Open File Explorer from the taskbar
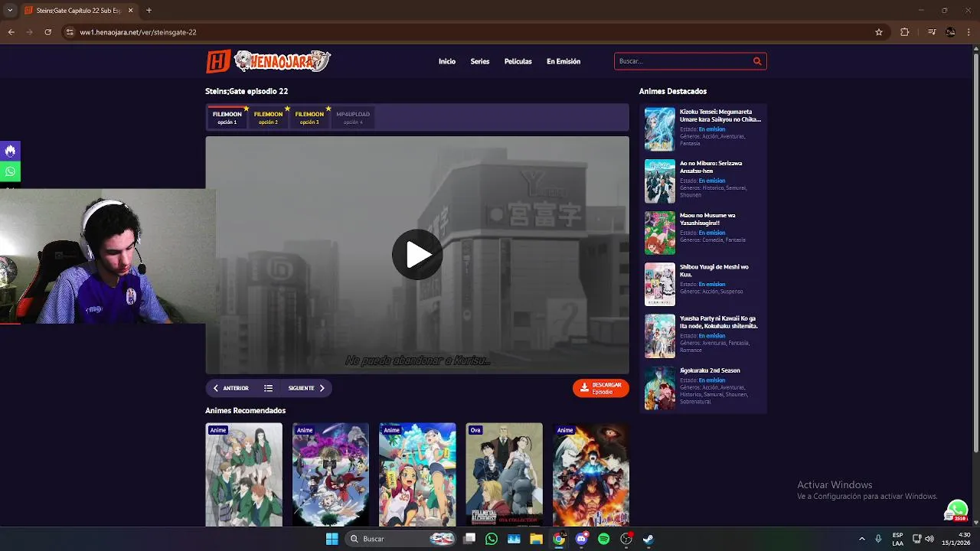 pos(536,539)
